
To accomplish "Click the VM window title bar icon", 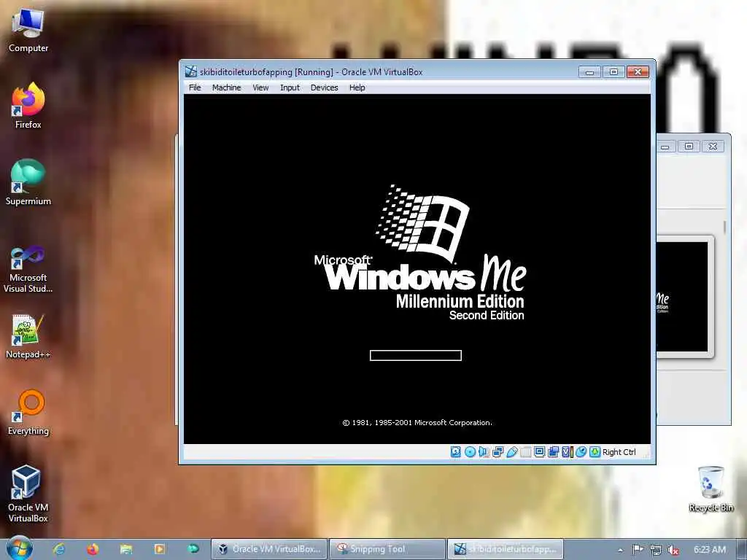I will pos(190,71).
